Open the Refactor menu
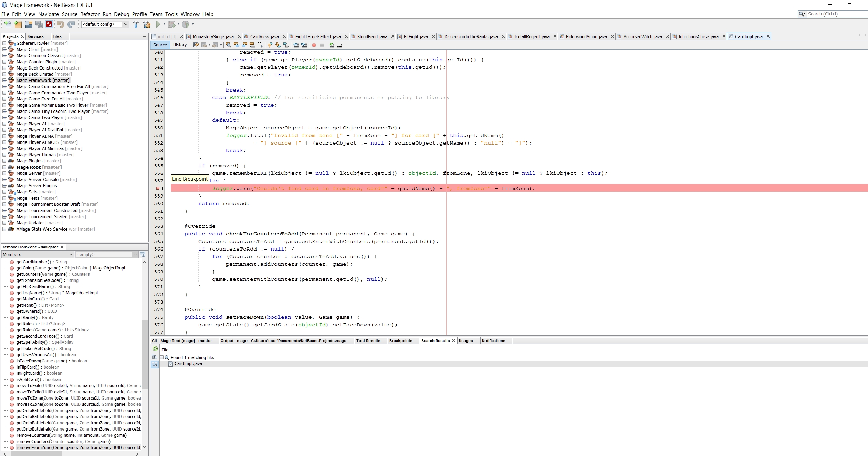The width and height of the screenshot is (868, 456). click(90, 14)
